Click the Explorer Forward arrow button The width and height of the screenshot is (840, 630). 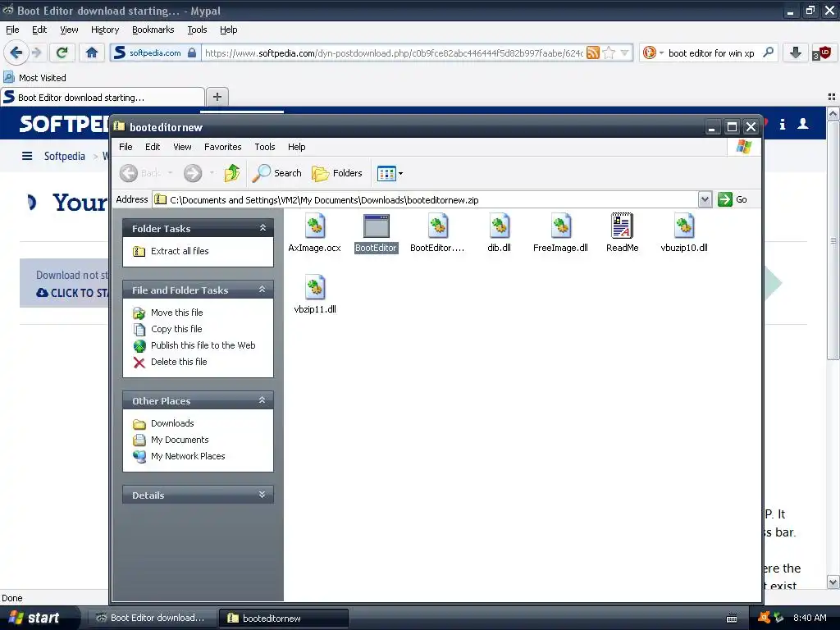[x=193, y=173]
